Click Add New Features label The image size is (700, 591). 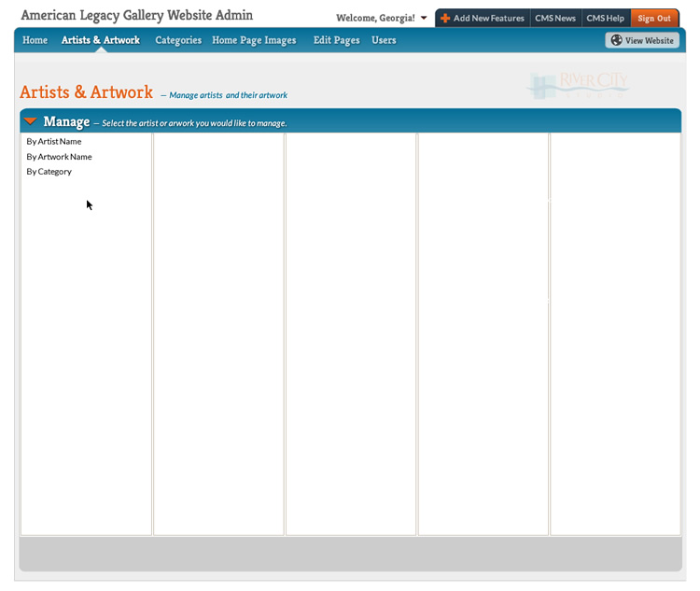pyautogui.click(x=489, y=19)
